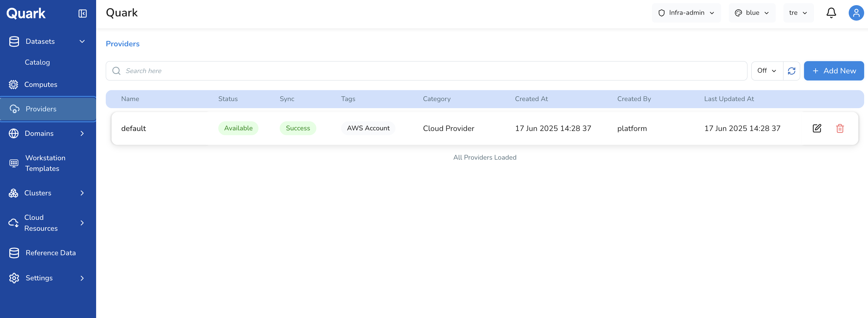Click the Domains globe icon
This screenshot has width=868, height=318.
point(14,134)
